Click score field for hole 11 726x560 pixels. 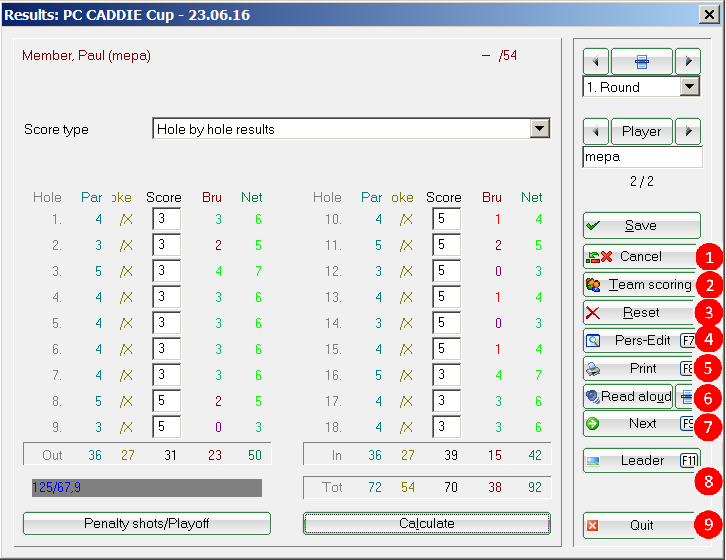click(447, 245)
